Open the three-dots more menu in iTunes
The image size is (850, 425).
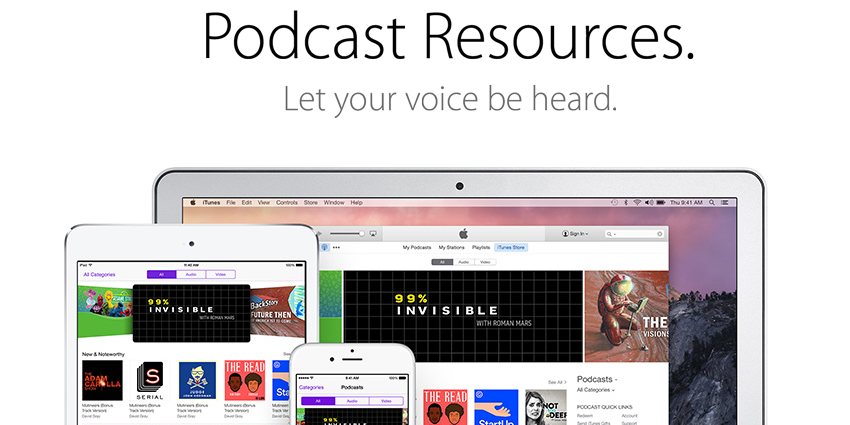[x=337, y=248]
